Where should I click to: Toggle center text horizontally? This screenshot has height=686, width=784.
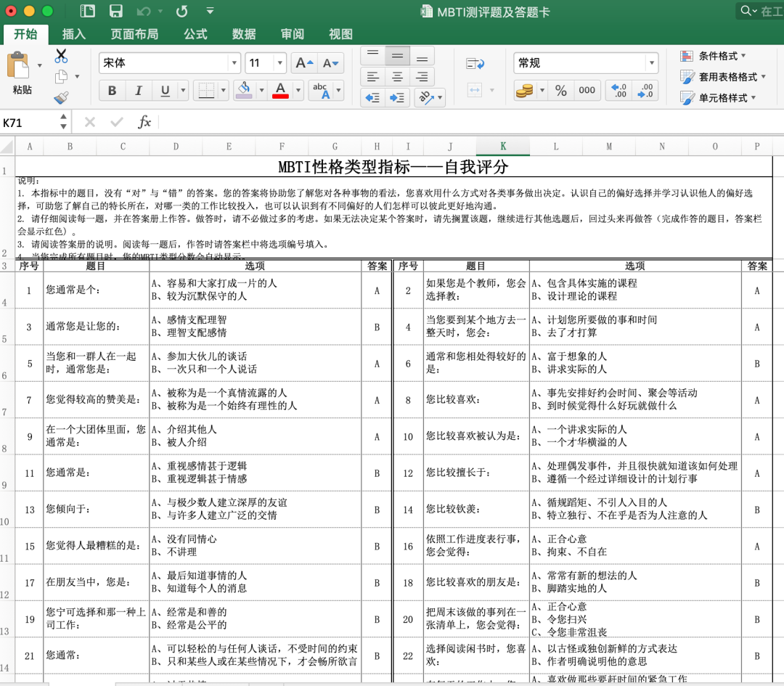tap(398, 76)
